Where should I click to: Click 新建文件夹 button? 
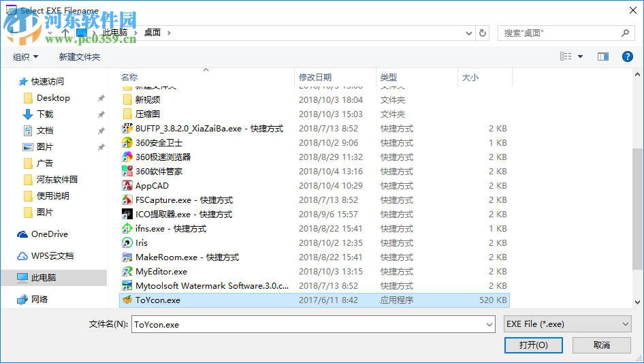[79, 57]
